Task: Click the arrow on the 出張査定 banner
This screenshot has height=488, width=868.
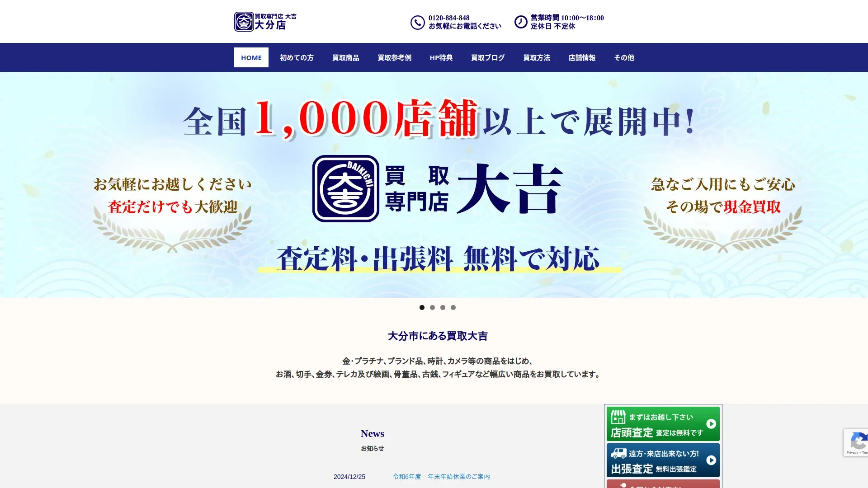Action: click(711, 460)
